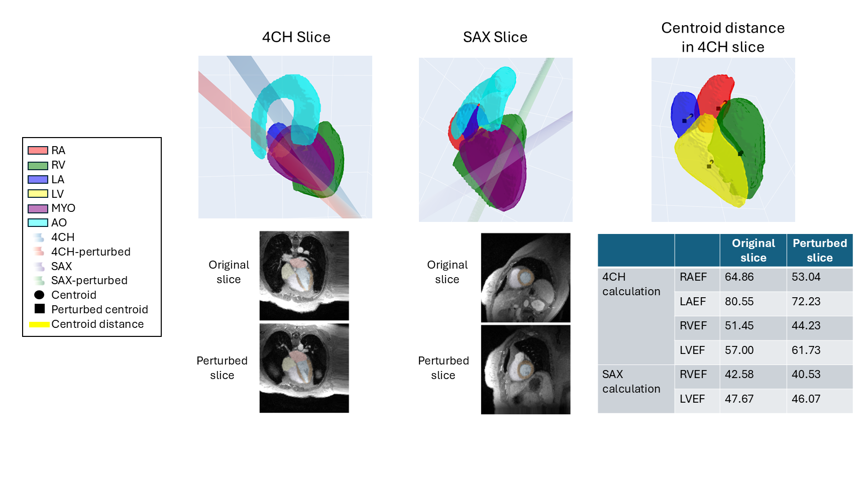Click the 4CH-perturbed plane legend icon
This screenshot has height=482, width=868.
tap(39, 251)
